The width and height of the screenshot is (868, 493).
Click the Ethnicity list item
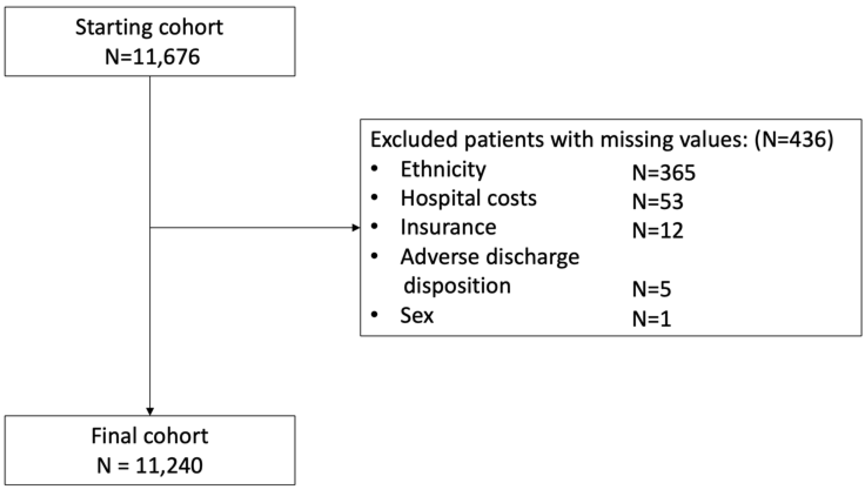point(443,169)
